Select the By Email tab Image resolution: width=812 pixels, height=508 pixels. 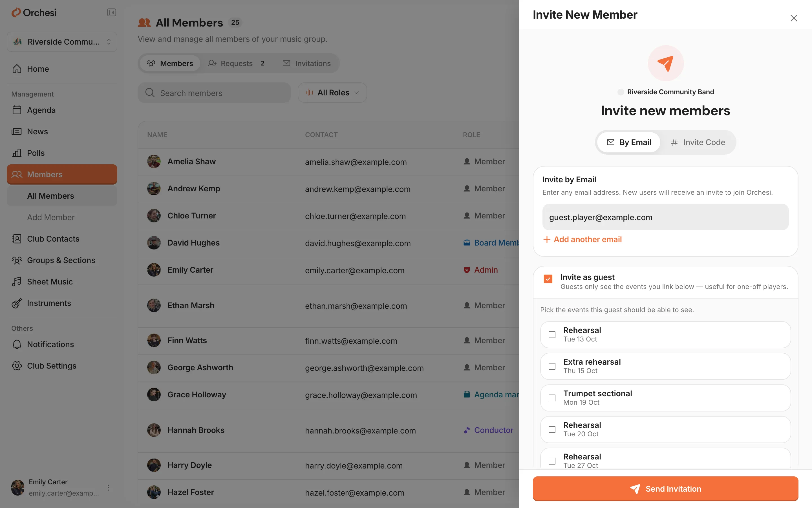[629, 143]
